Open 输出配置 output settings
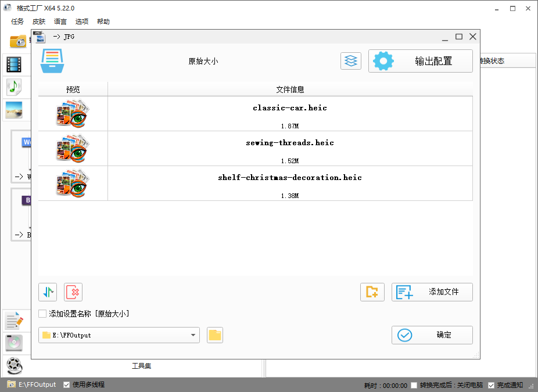 tap(420, 61)
